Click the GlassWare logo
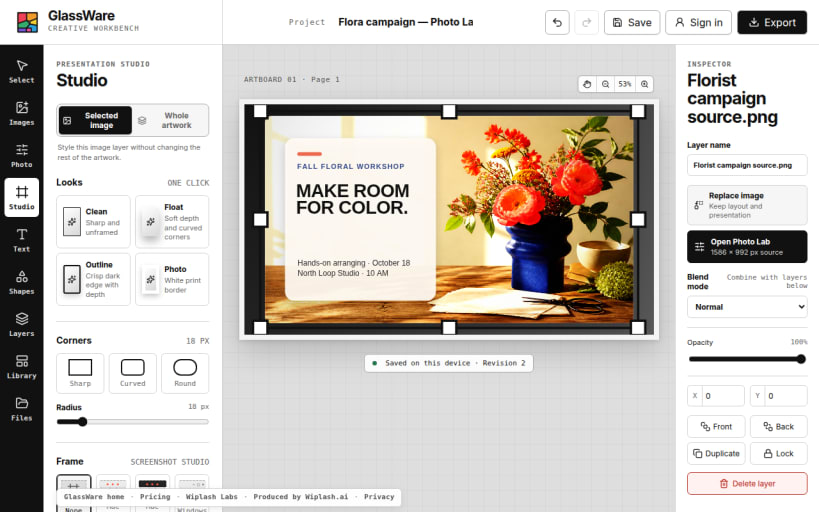Image resolution: width=819 pixels, height=512 pixels. tap(27, 22)
